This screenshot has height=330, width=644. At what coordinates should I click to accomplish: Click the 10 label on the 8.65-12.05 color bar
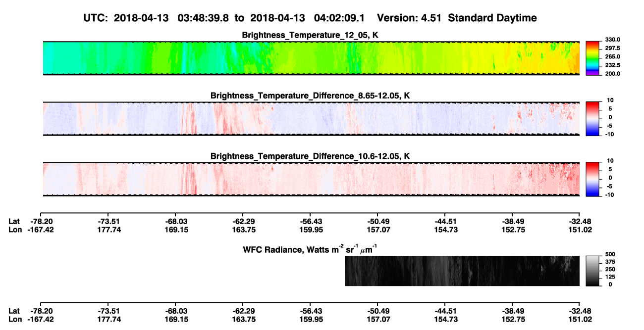click(x=611, y=100)
